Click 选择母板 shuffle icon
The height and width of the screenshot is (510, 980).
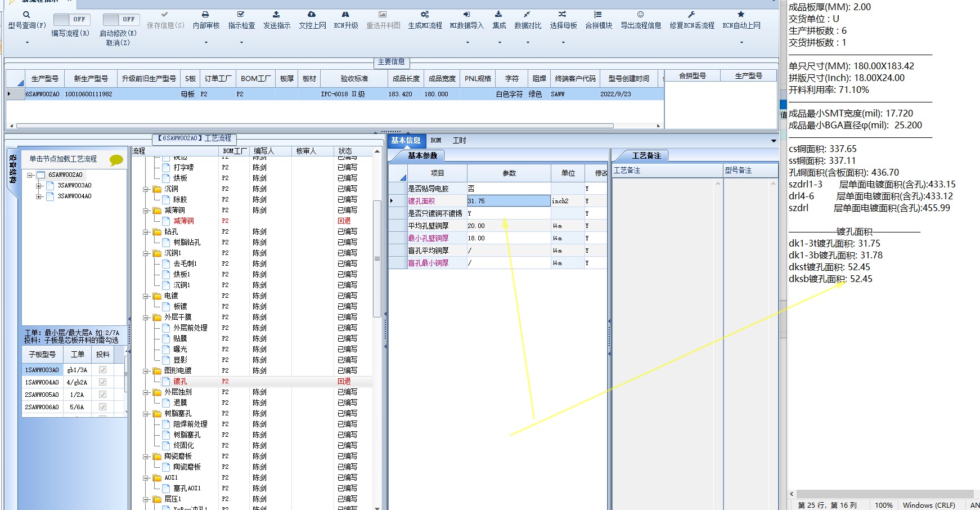[563, 14]
